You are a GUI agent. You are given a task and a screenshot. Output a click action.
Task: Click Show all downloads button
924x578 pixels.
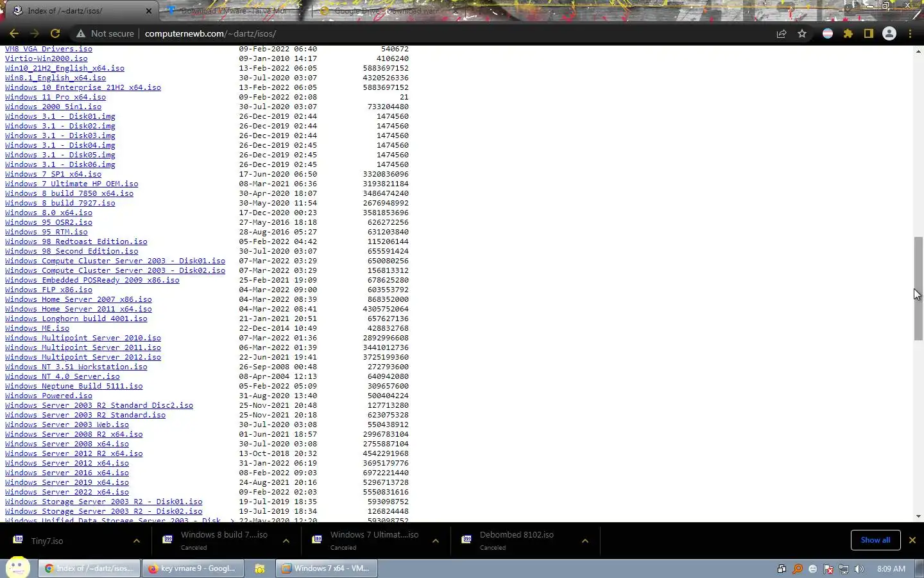coord(875,540)
